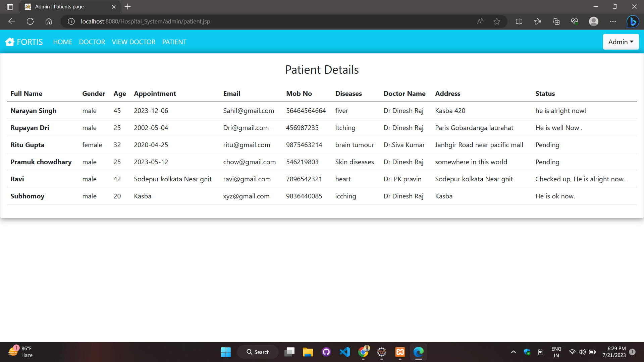Switch to the VIEW DOCTOR menu item
This screenshot has width=644, height=362.
[133, 42]
